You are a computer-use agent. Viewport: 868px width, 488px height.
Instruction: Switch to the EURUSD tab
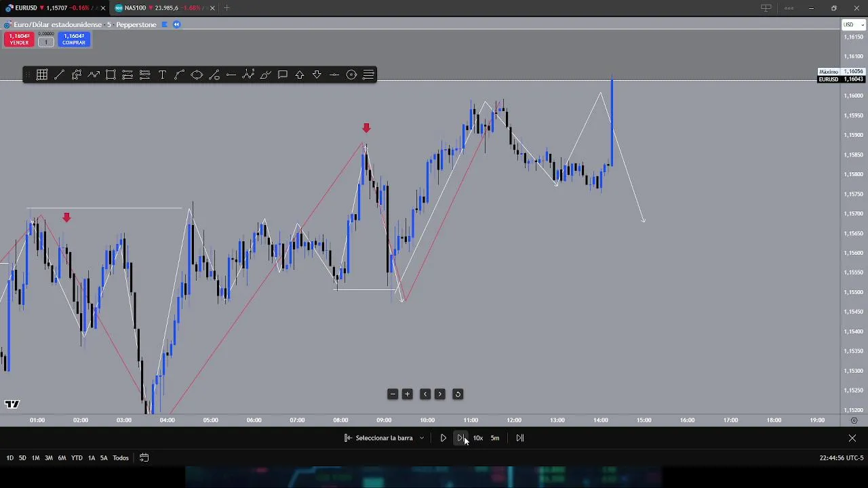coord(54,8)
